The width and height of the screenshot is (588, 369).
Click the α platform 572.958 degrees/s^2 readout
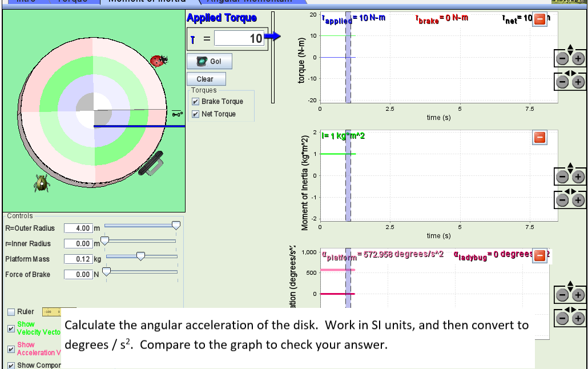[382, 255]
